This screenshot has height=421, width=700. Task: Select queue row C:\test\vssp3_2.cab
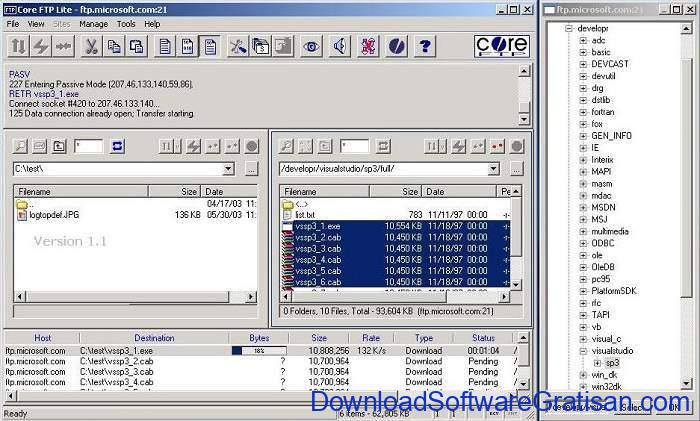259,361
